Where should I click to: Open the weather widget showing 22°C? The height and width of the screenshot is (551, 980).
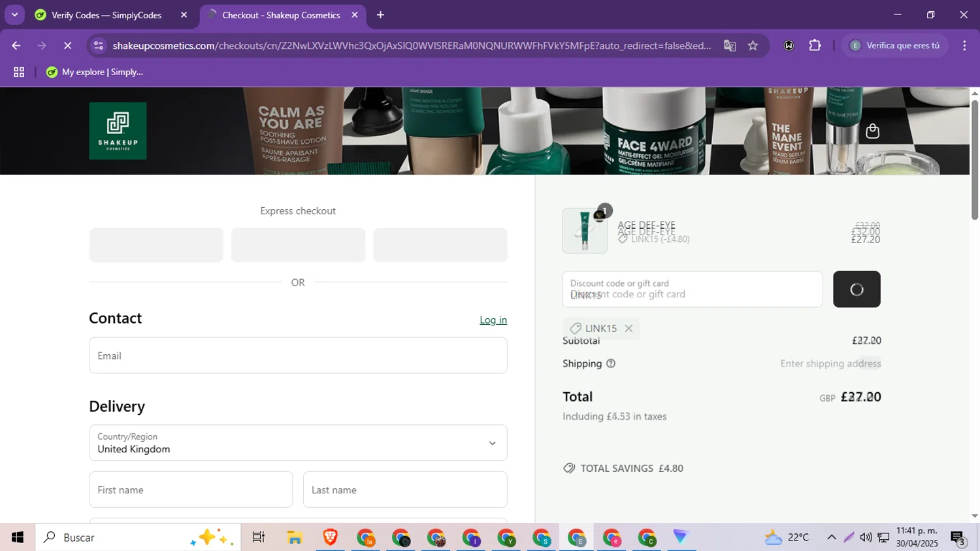[x=787, y=537]
